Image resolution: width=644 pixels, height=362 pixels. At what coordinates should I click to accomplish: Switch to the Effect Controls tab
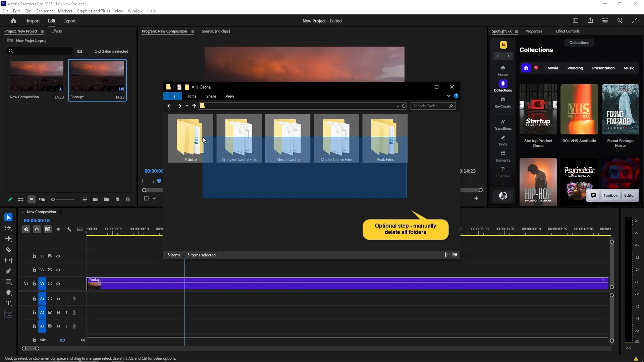pyautogui.click(x=568, y=31)
